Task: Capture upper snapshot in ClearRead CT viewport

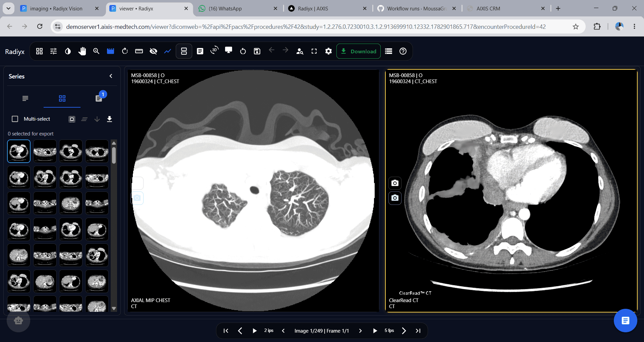Action: pos(395,183)
